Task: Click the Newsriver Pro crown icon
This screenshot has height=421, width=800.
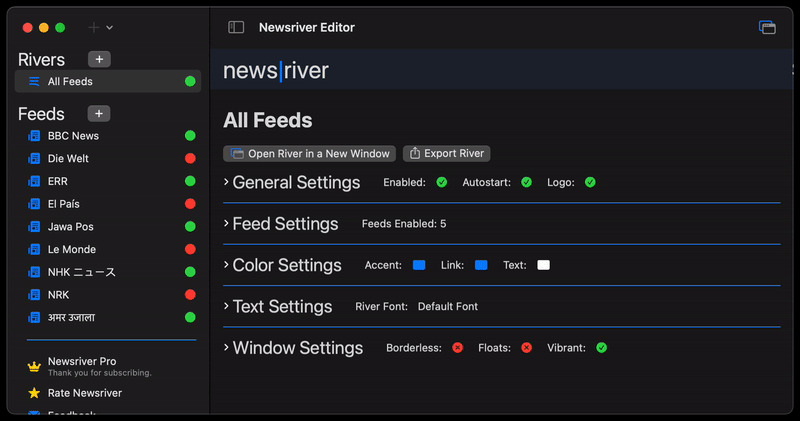Action: (x=34, y=366)
